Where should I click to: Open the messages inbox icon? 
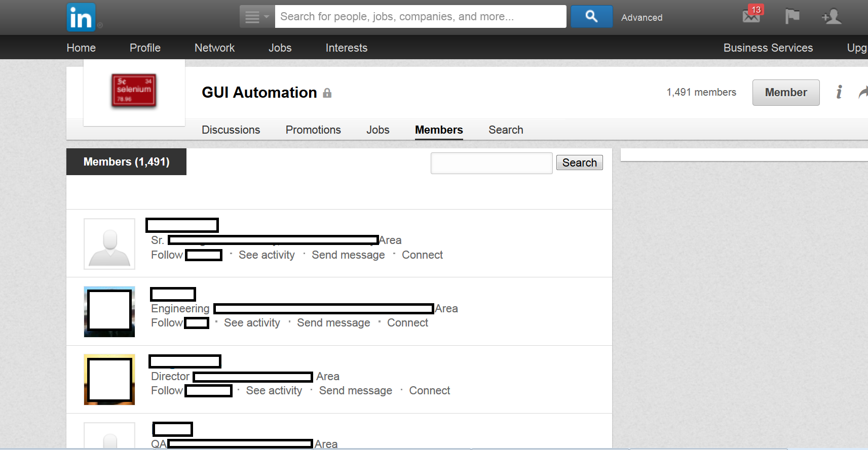pyautogui.click(x=752, y=15)
